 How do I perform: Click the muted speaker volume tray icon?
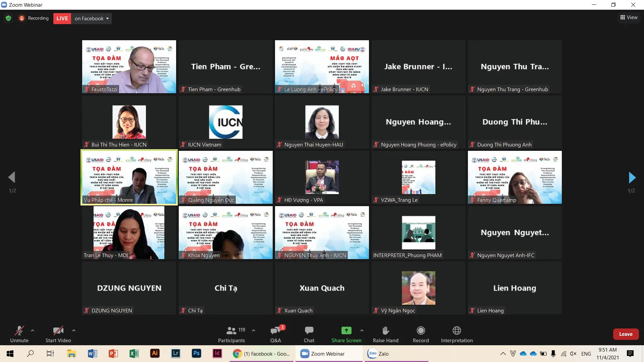(573, 354)
